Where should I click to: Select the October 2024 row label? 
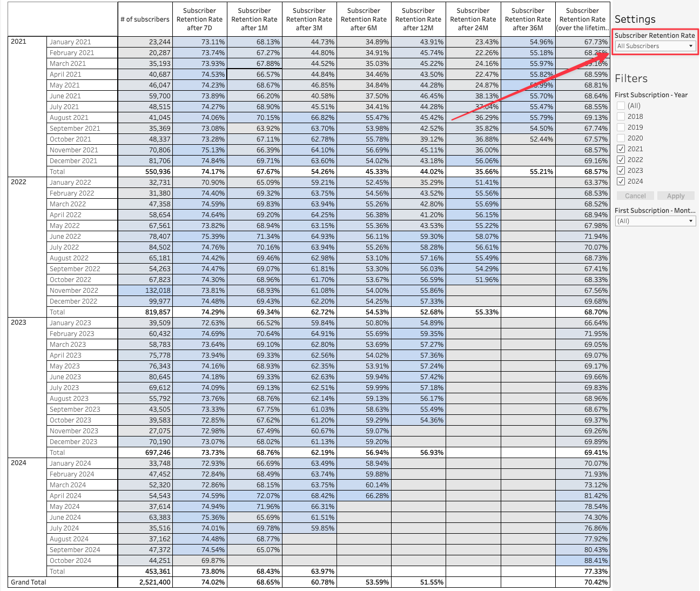pyautogui.click(x=82, y=561)
